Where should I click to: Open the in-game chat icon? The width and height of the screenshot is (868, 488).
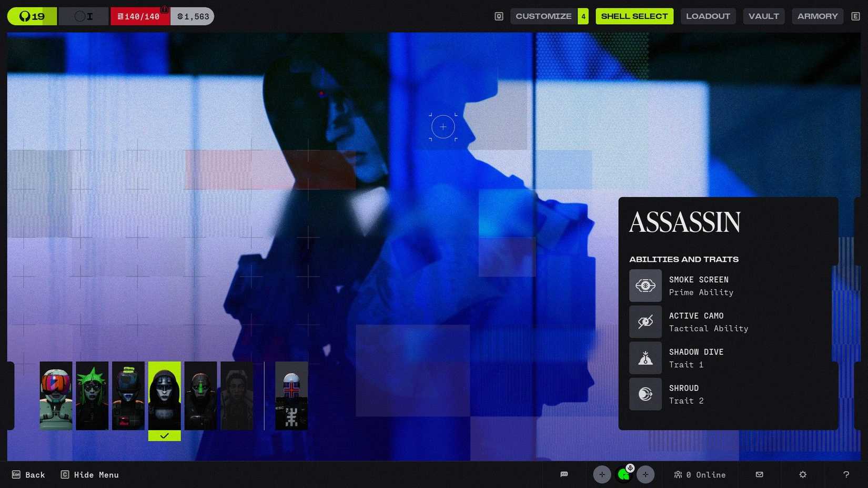coord(564,474)
